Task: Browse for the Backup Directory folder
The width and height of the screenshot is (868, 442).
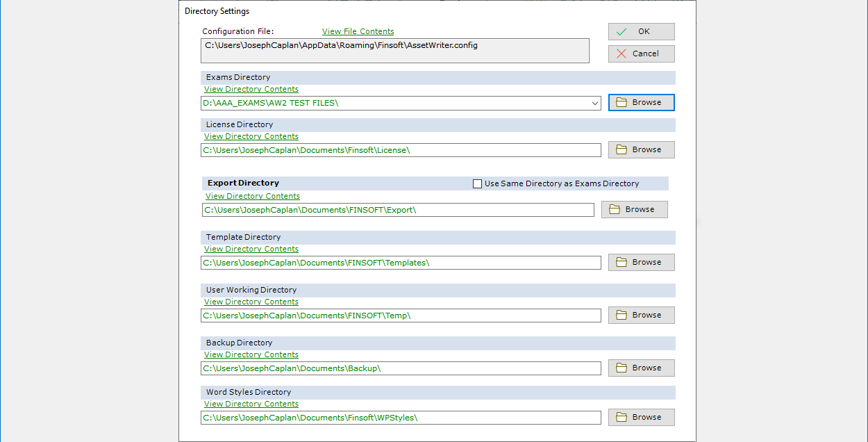Action: (x=641, y=368)
